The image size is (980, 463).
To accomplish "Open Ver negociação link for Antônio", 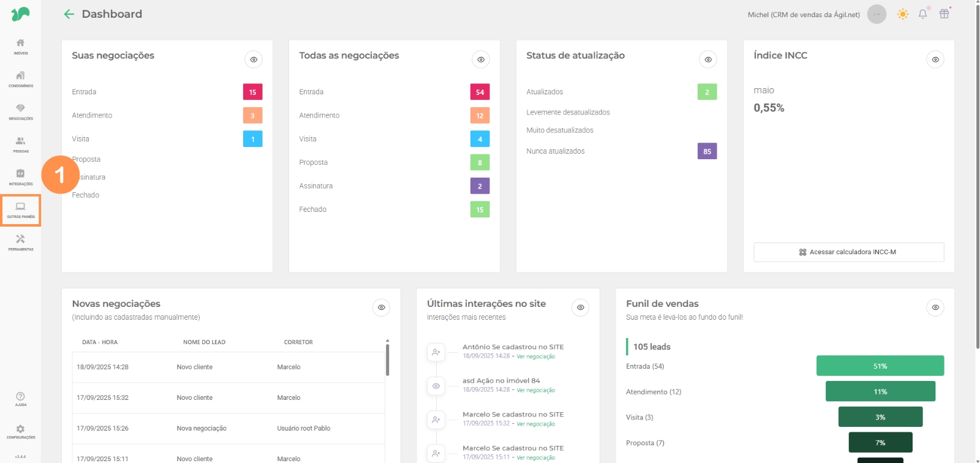I will pos(535,356).
